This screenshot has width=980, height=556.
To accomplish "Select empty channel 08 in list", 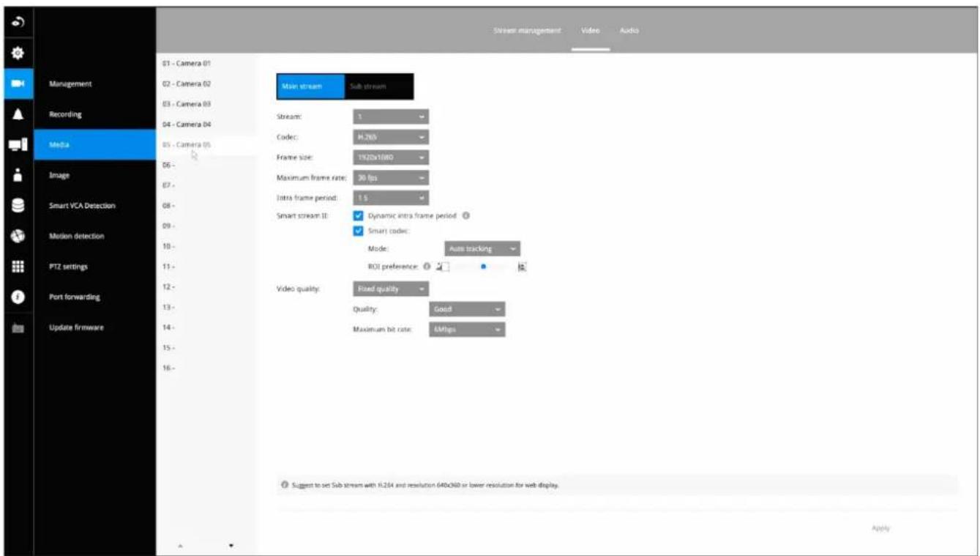I will click(x=207, y=207).
